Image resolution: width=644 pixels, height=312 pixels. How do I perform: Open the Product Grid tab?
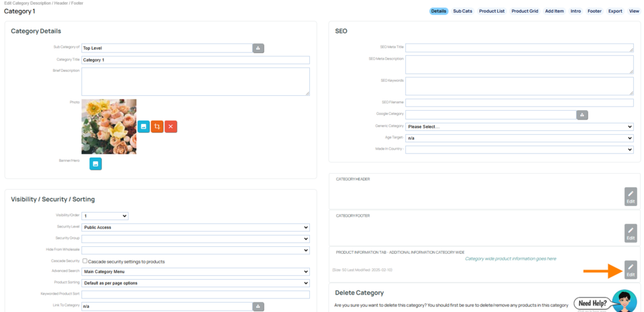pyautogui.click(x=525, y=11)
